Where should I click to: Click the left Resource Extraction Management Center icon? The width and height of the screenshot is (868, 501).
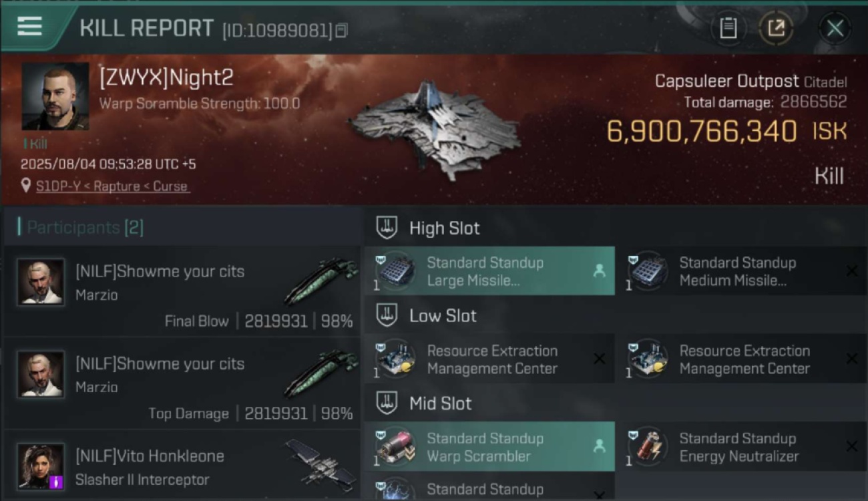pos(395,359)
